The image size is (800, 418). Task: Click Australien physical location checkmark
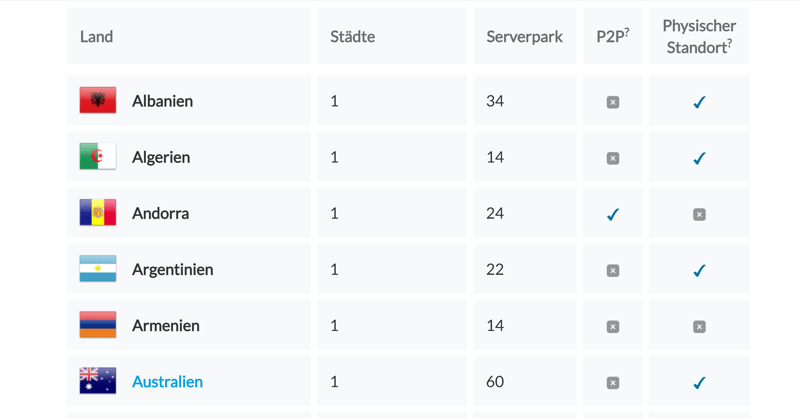point(699,382)
